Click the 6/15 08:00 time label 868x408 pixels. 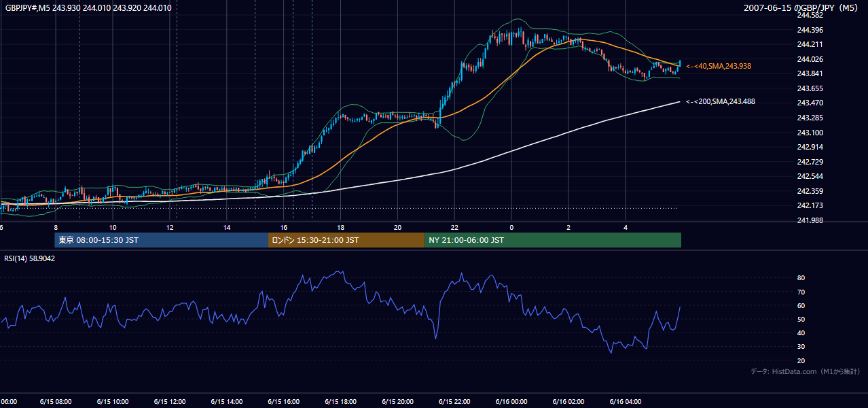point(56,401)
